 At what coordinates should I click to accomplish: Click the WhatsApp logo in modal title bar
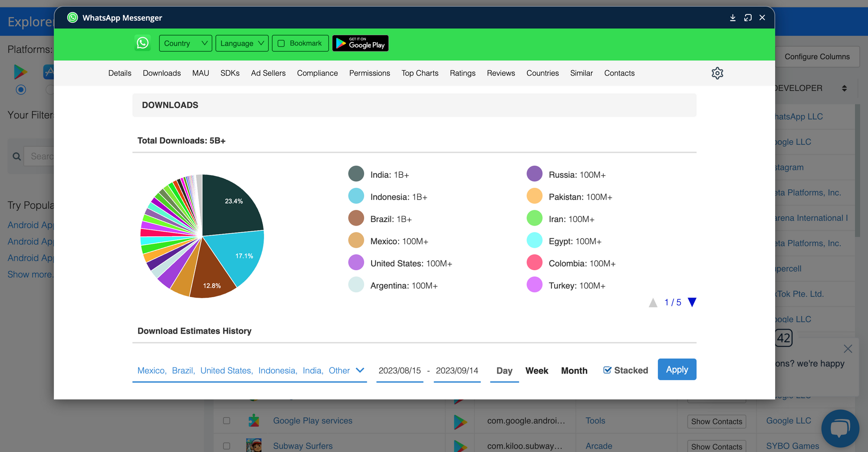tap(72, 17)
